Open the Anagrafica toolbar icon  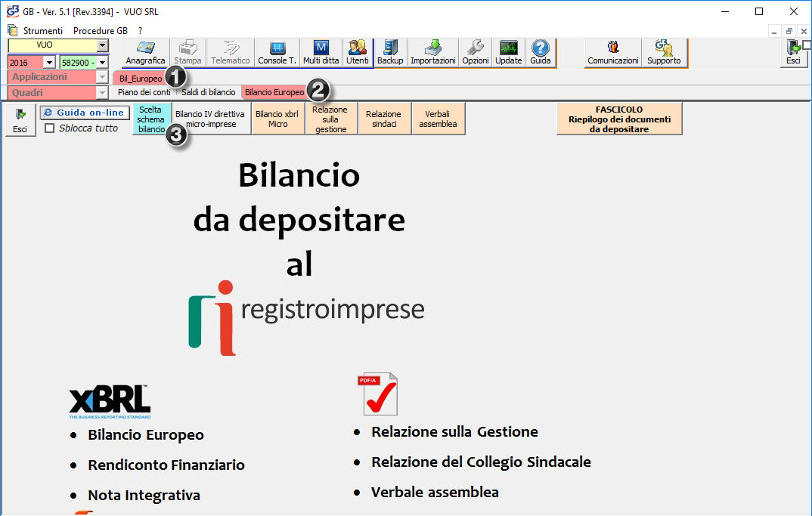(145, 53)
